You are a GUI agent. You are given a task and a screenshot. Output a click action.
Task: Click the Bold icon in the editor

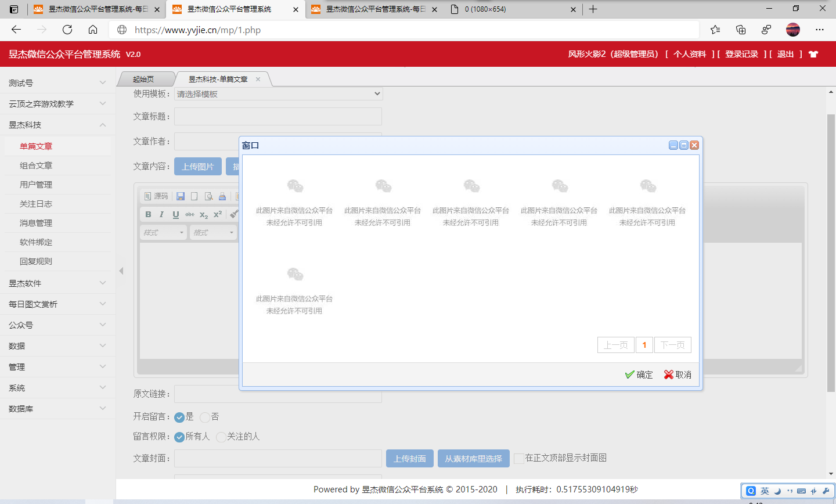[x=148, y=214]
